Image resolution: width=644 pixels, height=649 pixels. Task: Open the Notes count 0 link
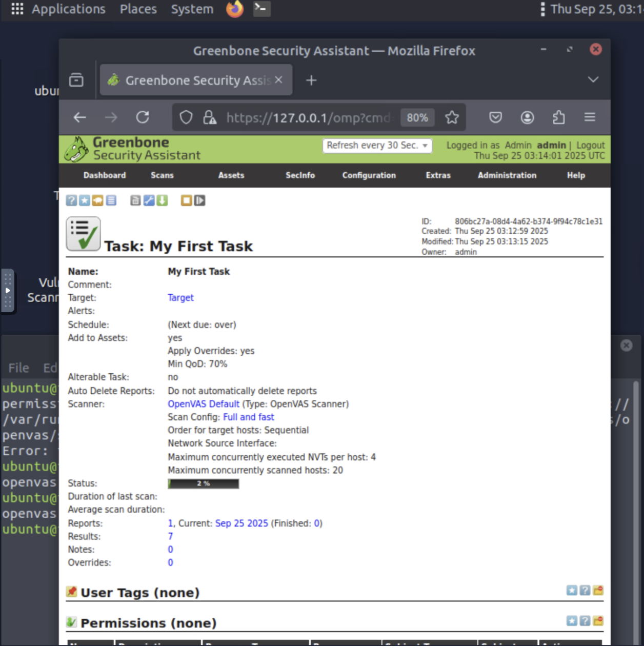(170, 550)
